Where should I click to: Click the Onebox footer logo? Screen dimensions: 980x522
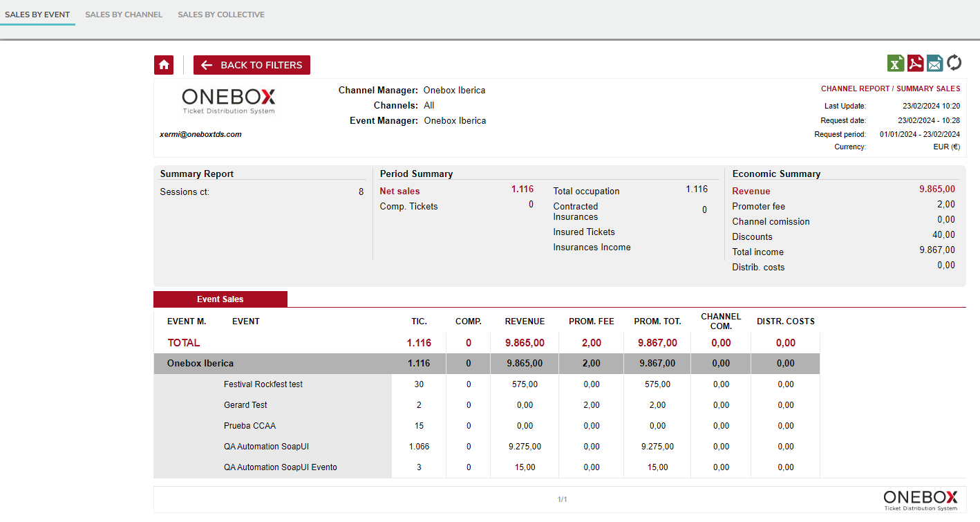point(921,500)
